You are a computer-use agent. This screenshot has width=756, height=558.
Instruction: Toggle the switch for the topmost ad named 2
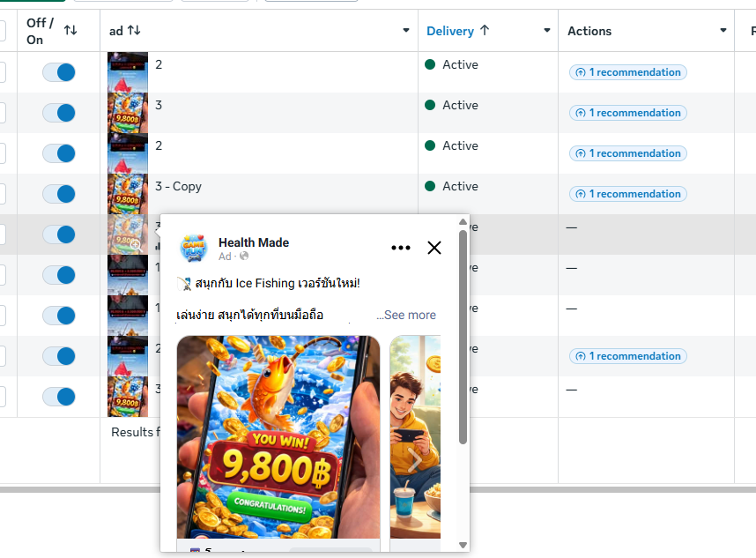coord(59,72)
